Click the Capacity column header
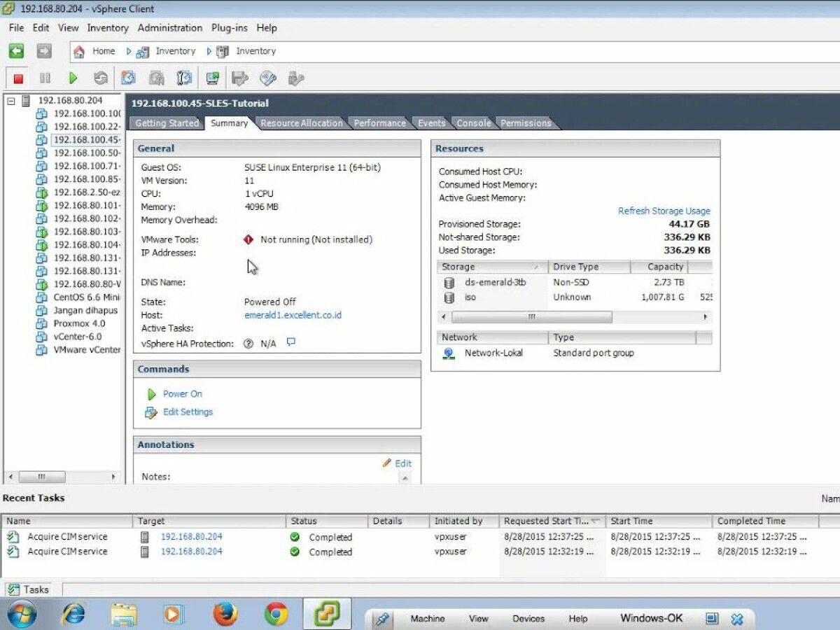 click(x=659, y=267)
